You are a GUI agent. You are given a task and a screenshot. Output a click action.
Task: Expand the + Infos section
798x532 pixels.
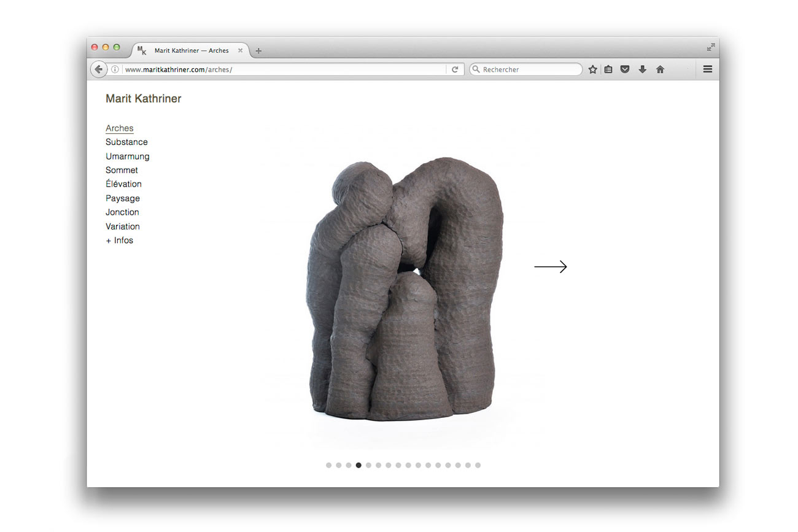(119, 241)
